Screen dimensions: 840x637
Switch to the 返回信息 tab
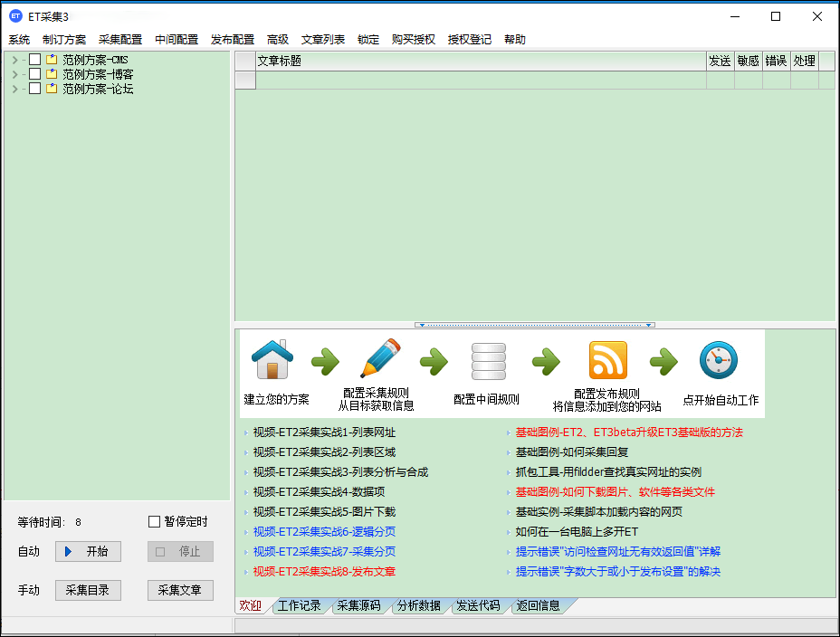pyautogui.click(x=539, y=605)
